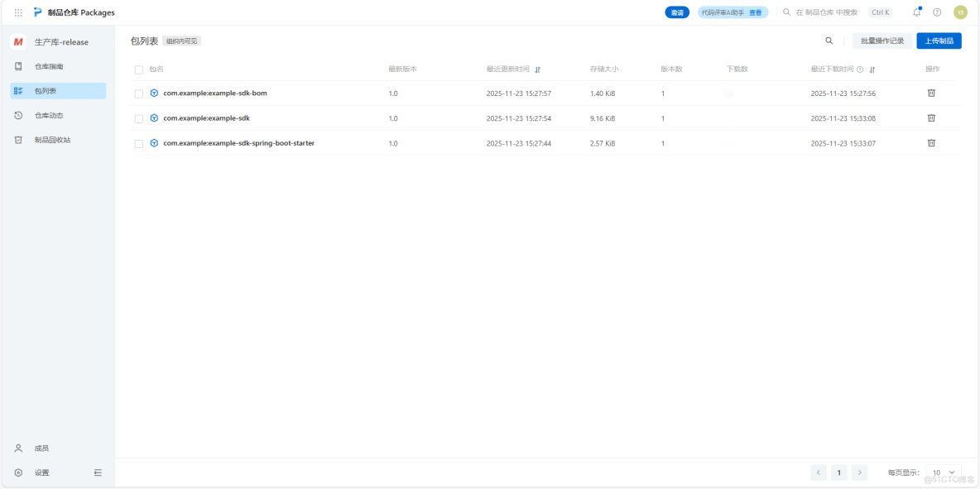Click the example-sdk-spring-boot-starter cube icon
980x489 pixels.
tap(154, 143)
